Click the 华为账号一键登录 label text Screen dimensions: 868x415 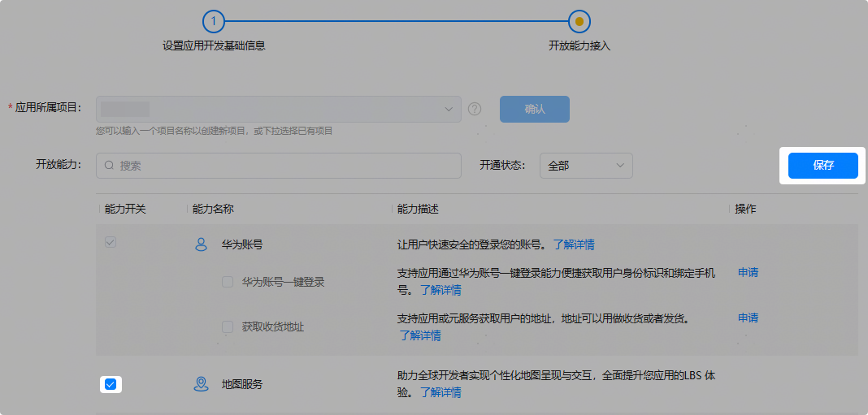283,282
